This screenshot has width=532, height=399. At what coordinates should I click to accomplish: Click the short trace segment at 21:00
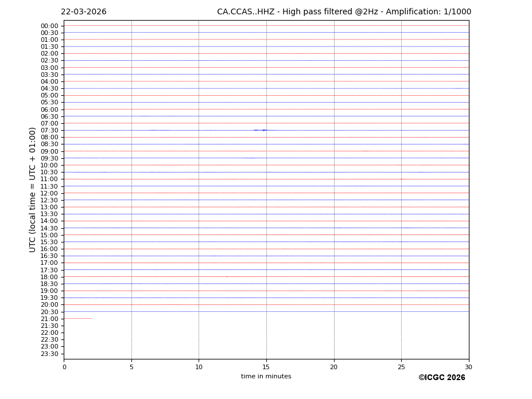point(77,318)
